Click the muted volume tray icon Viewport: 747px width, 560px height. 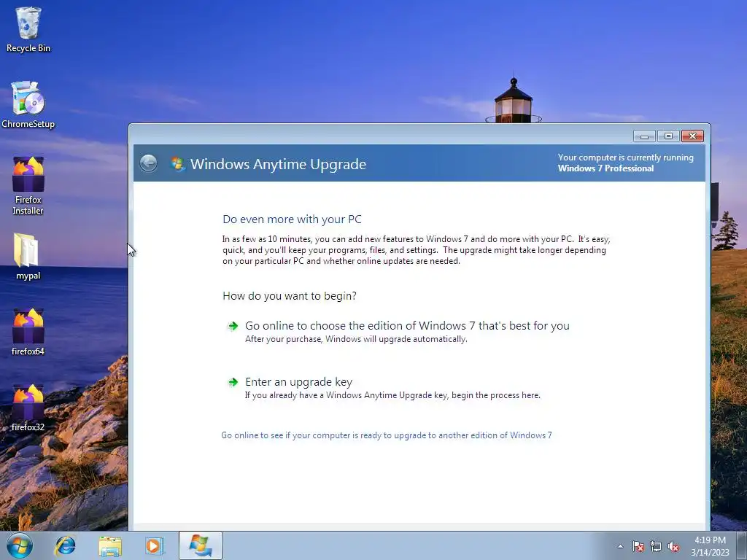click(x=673, y=546)
